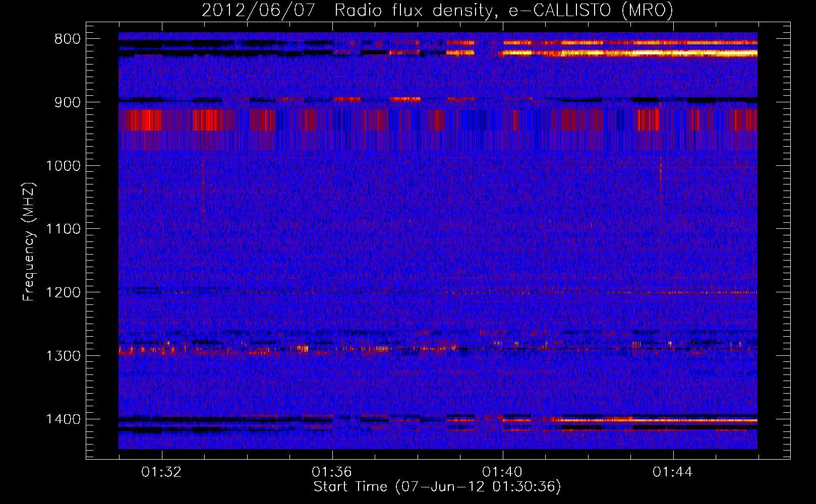816x504 pixels.
Task: Select the 1000 frequency axis label
Action: tap(63, 166)
